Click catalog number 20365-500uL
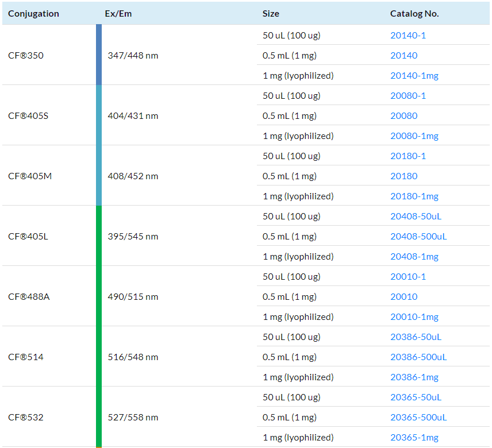This screenshot has height=448, width=492. (x=418, y=418)
